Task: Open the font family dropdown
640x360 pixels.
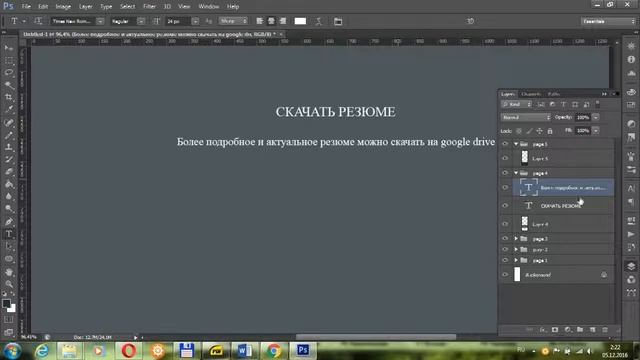Action: [x=100, y=21]
